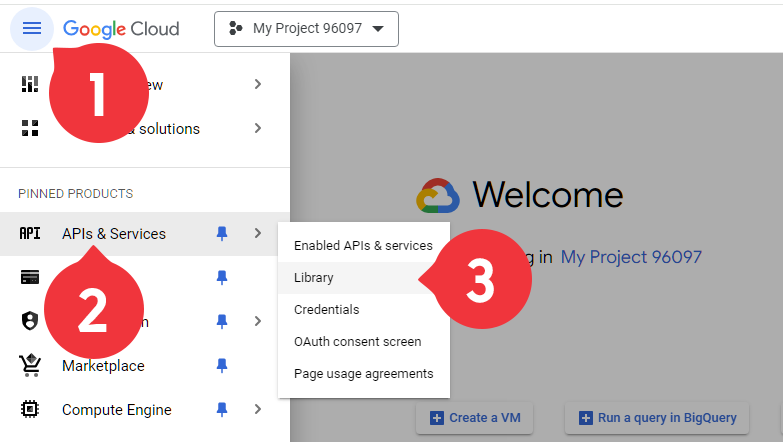Click the API icon in pinned products
The width and height of the screenshot is (783, 442).
[x=30, y=233]
